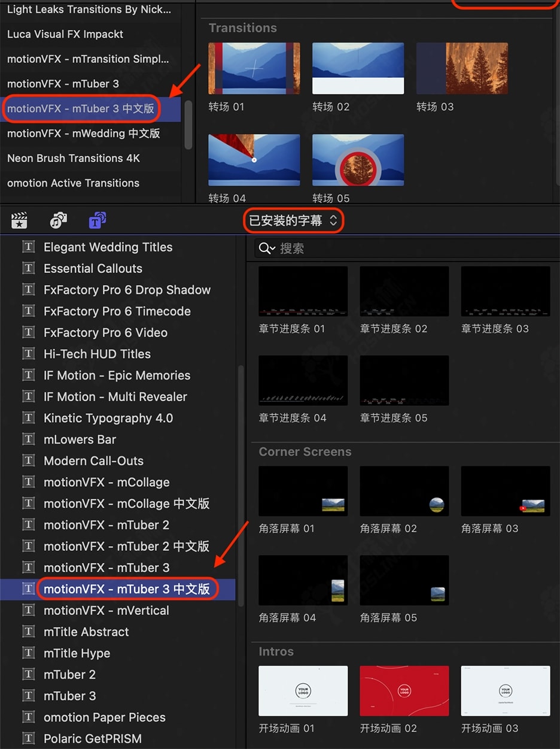The width and height of the screenshot is (560, 749).
Task: Select the 开场动画 03 intro thumbnail
Action: pyautogui.click(x=506, y=691)
